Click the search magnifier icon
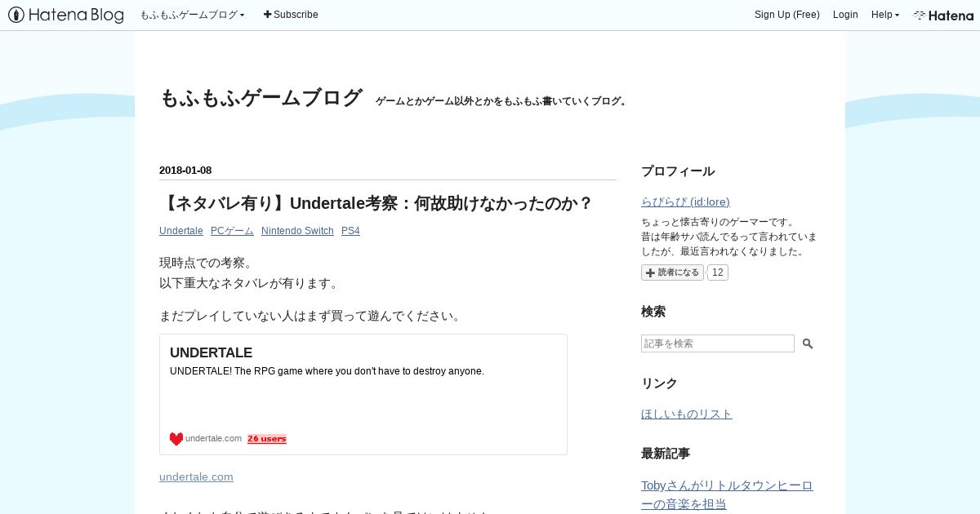The height and width of the screenshot is (514, 980). click(808, 343)
